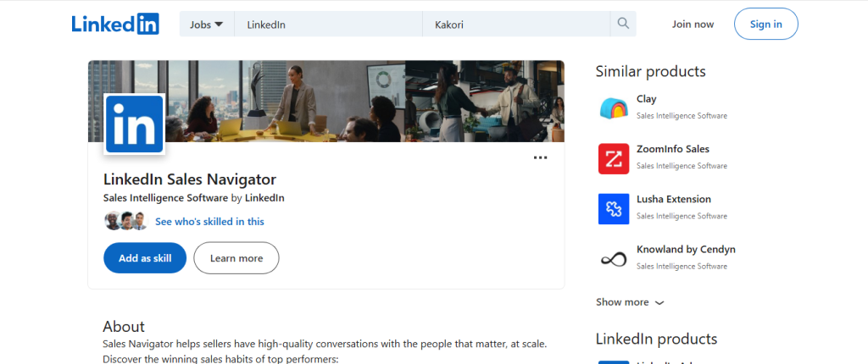Viewport: 868px width, 364px height.
Task: Click the search field containing LinkedIn
Action: 328,25
